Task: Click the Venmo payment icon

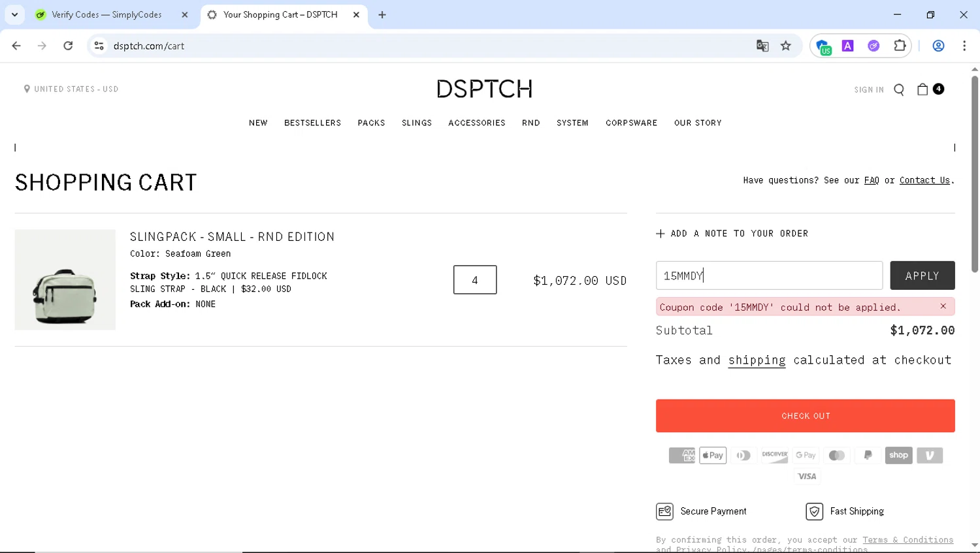Action: pyautogui.click(x=930, y=455)
